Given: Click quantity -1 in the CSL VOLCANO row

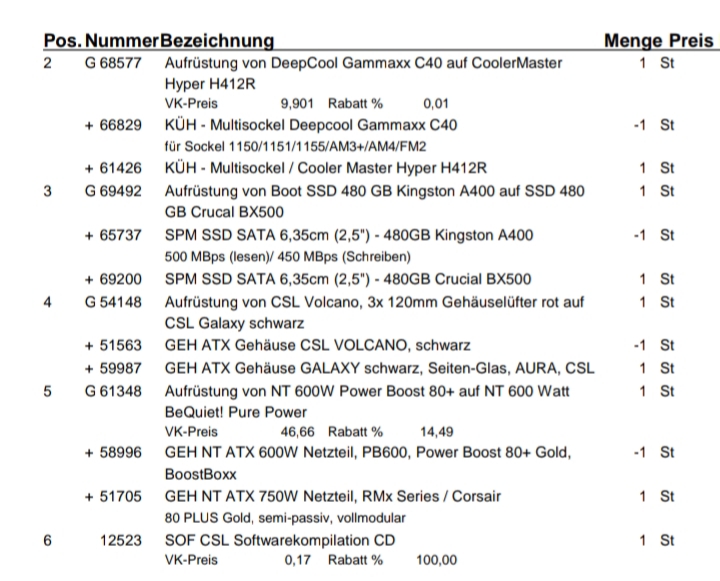Looking at the screenshot, I should (640, 345).
